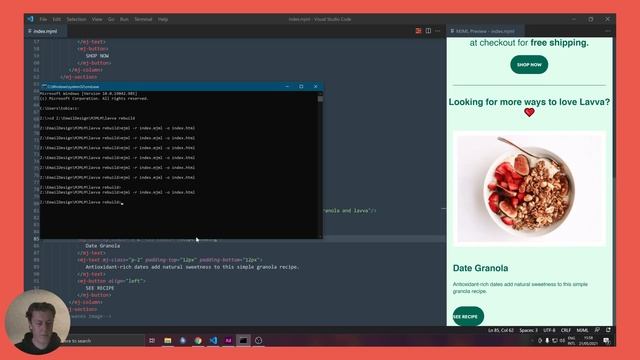Click the 'Date Granola' line in code editor
The width and height of the screenshot is (640, 360).
click(x=102, y=246)
